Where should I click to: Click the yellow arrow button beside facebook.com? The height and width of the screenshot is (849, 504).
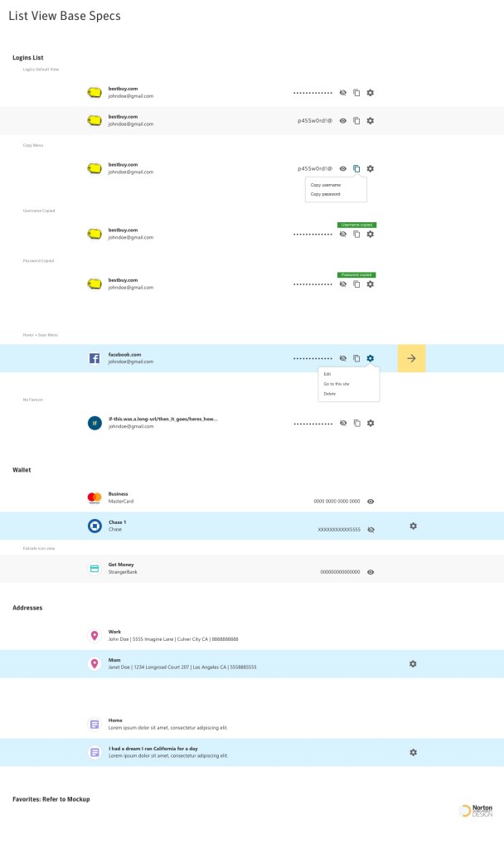point(411,358)
